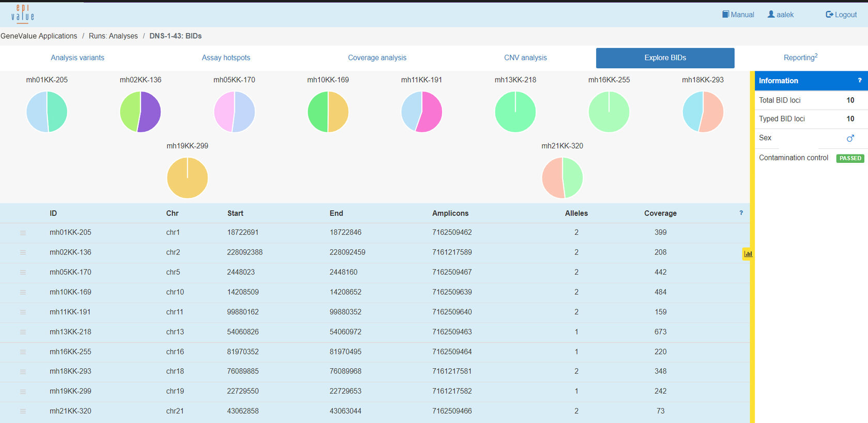
Task: Go to the Analysis variants tab
Action: point(78,58)
